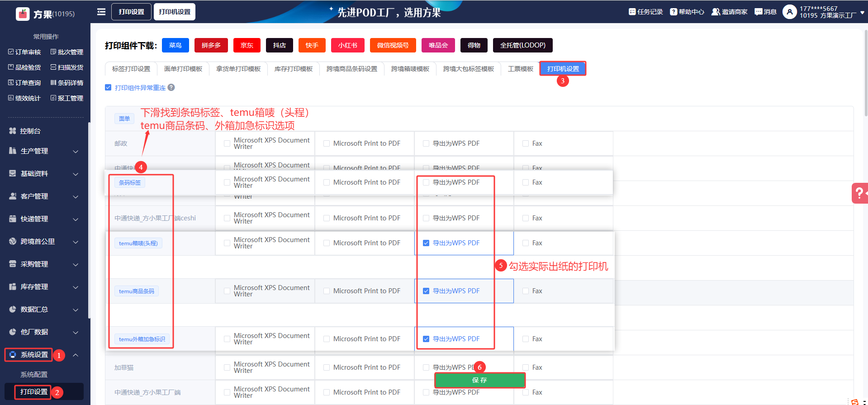Viewport: 868px width, 405px height.
Task: Open the 批次管理 shortcut
Action: point(67,52)
